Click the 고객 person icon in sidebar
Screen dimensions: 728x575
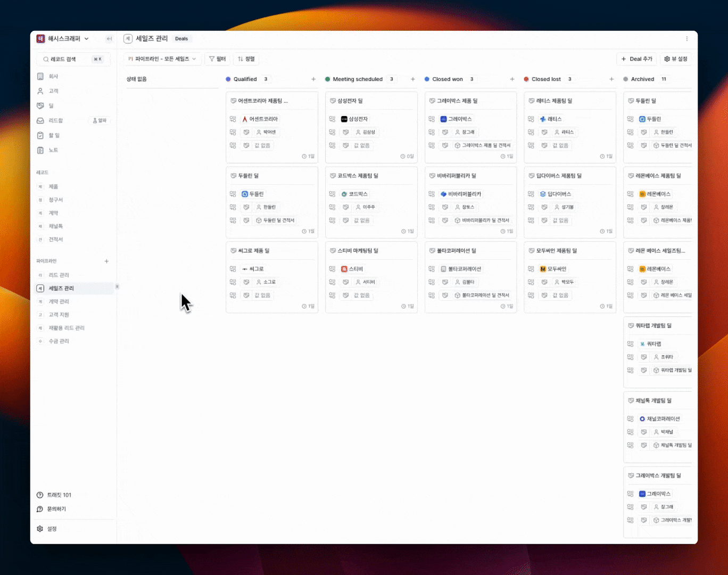(x=40, y=91)
